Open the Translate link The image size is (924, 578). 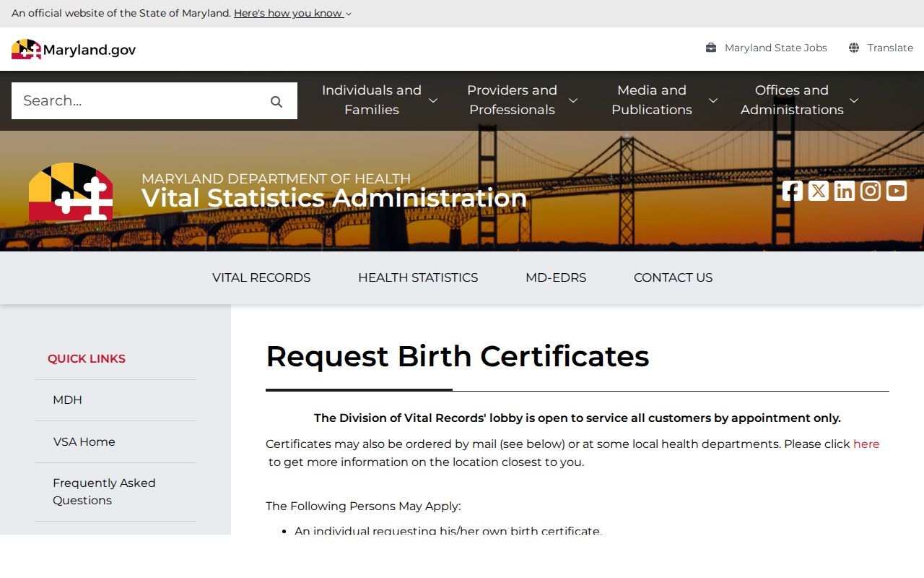click(890, 48)
